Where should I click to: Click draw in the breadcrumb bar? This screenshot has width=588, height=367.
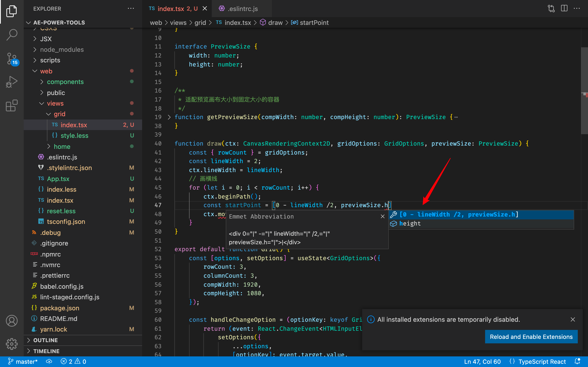[x=275, y=23]
